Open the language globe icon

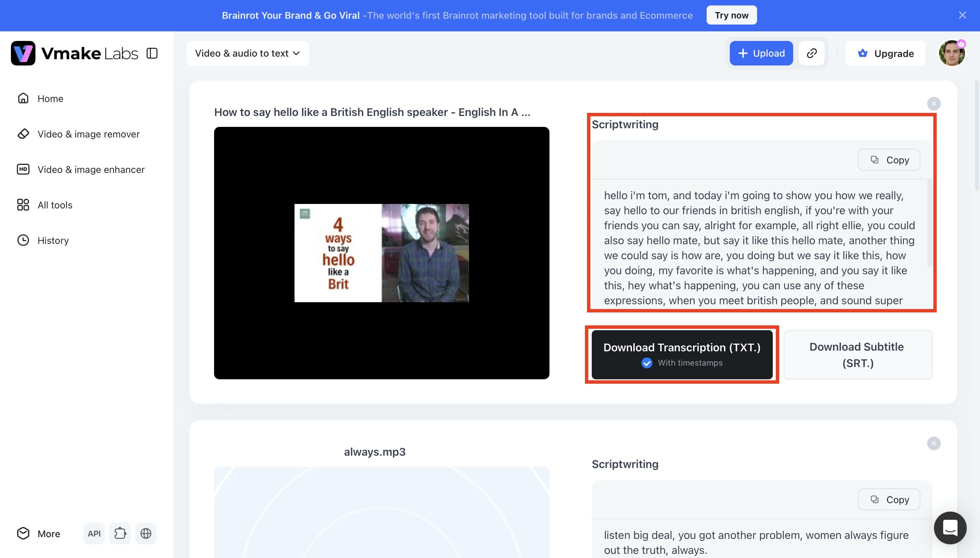pyautogui.click(x=146, y=533)
